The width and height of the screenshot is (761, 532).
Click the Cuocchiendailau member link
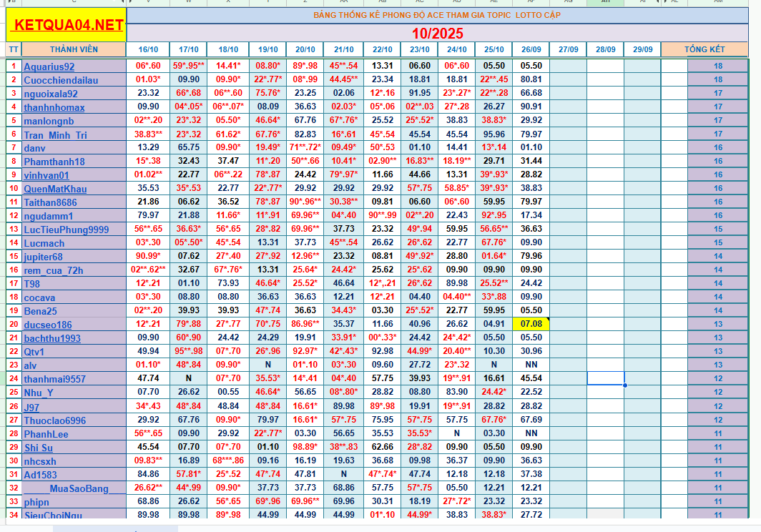(61, 80)
